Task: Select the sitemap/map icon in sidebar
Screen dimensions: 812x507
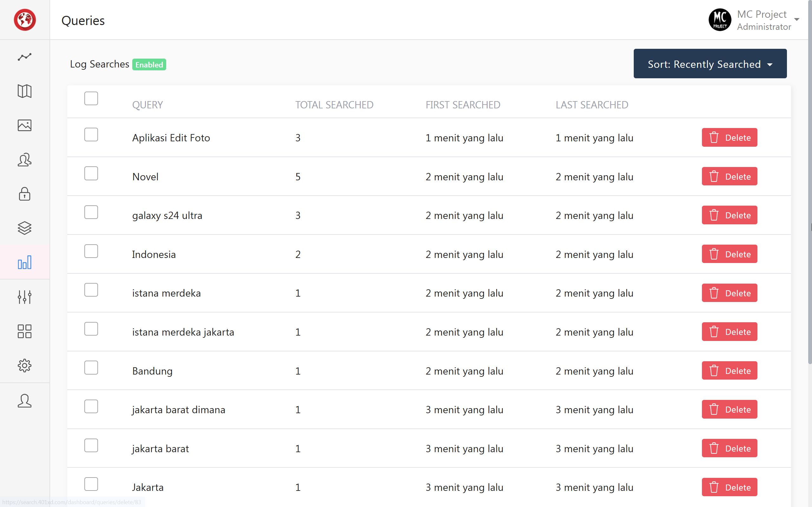Action: (x=24, y=91)
